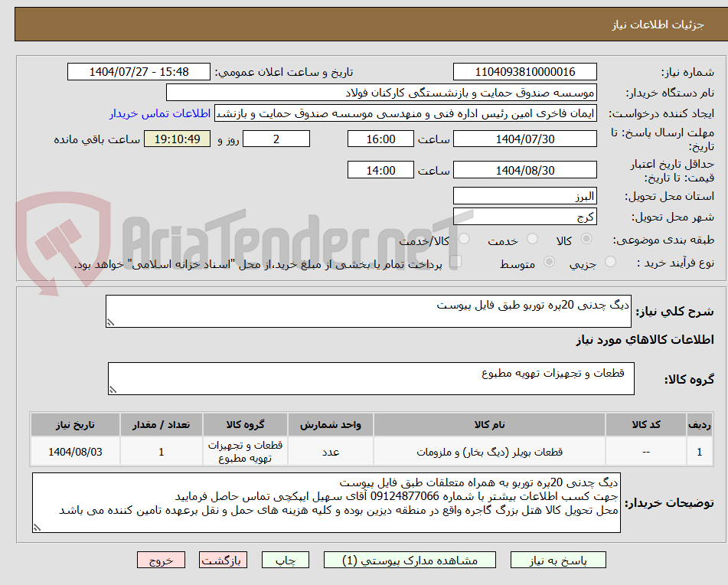Click the چاپ (print) button
The height and width of the screenshot is (585, 728).
coord(284,560)
